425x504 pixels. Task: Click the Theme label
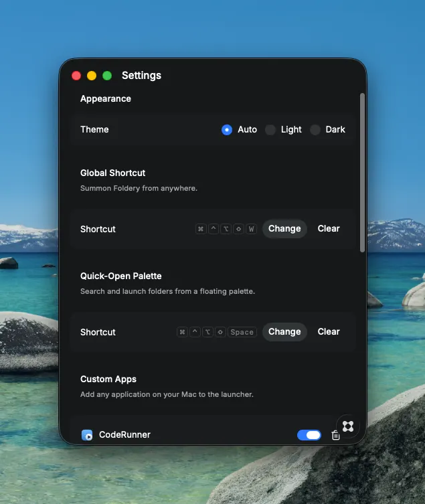(94, 130)
